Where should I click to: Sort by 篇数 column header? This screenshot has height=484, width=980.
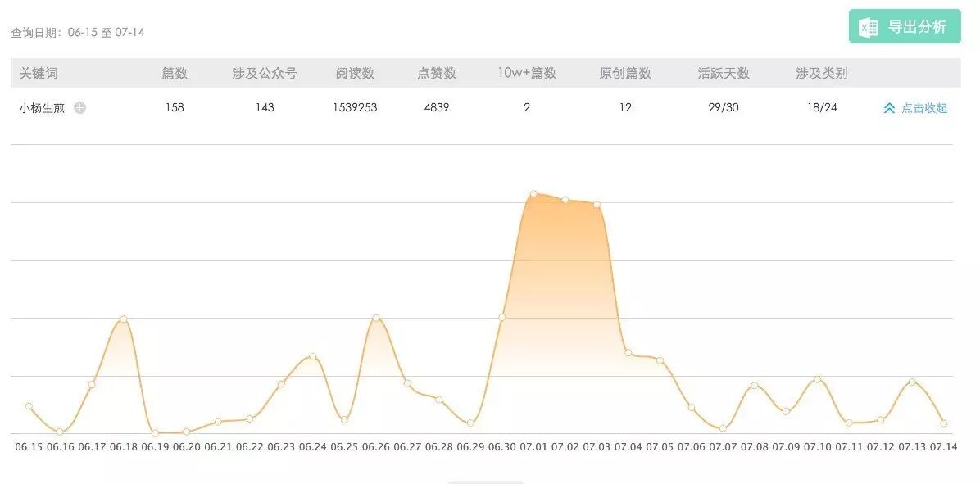(174, 73)
